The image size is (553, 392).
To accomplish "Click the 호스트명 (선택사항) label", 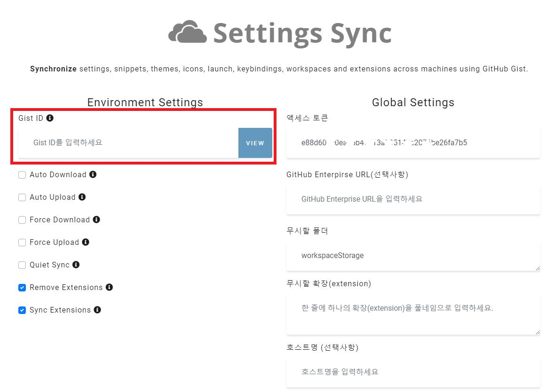I will pos(323,348).
